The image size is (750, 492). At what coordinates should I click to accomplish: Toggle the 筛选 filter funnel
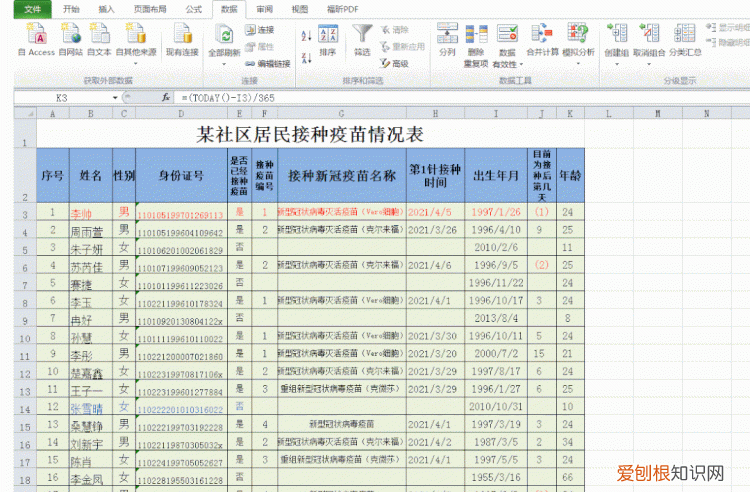click(362, 41)
